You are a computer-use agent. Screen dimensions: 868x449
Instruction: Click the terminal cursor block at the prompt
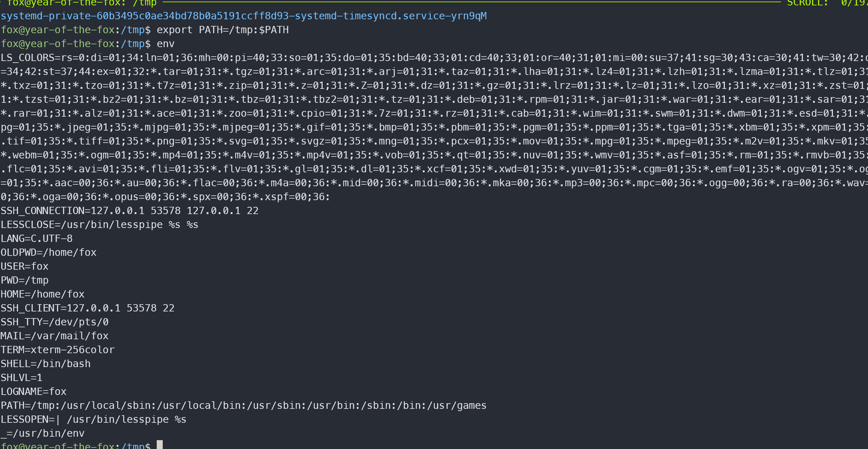point(160,445)
